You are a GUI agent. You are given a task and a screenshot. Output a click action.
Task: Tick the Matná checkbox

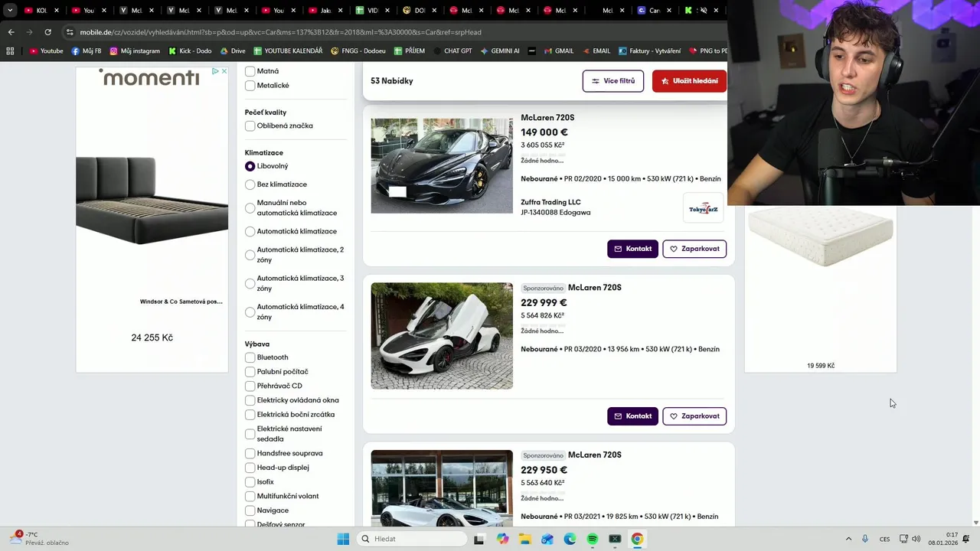click(x=250, y=71)
